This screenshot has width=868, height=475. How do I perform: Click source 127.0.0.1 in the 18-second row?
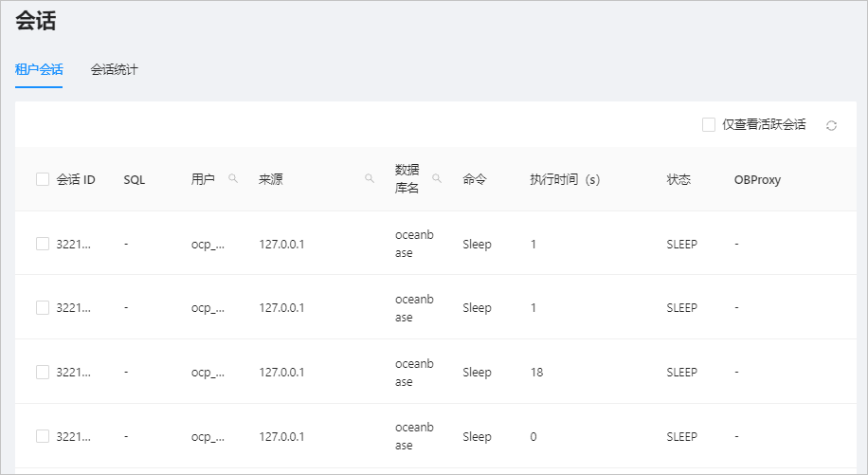point(281,372)
